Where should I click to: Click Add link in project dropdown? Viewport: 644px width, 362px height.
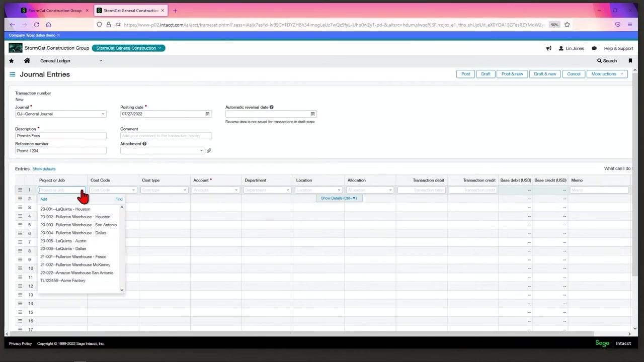coord(44,199)
